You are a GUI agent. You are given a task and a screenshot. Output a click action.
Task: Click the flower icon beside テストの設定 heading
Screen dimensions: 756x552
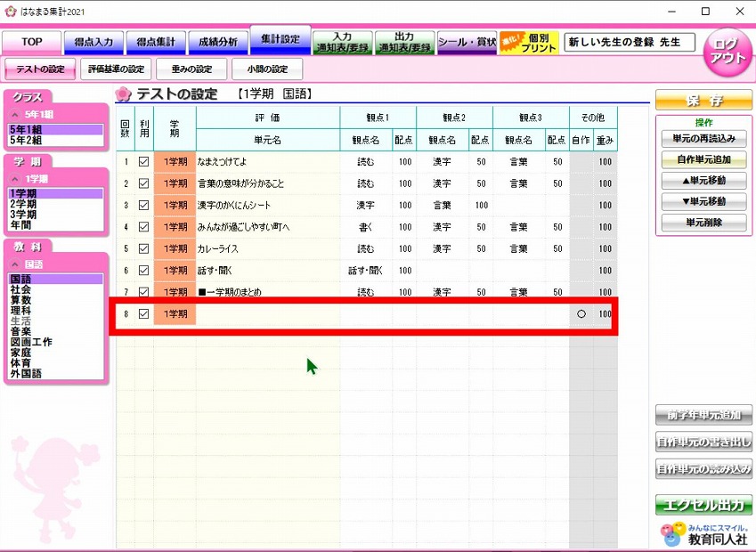click(x=124, y=94)
